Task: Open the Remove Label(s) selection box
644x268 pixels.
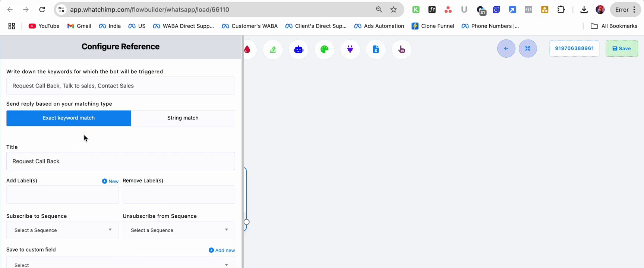Action: (179, 195)
